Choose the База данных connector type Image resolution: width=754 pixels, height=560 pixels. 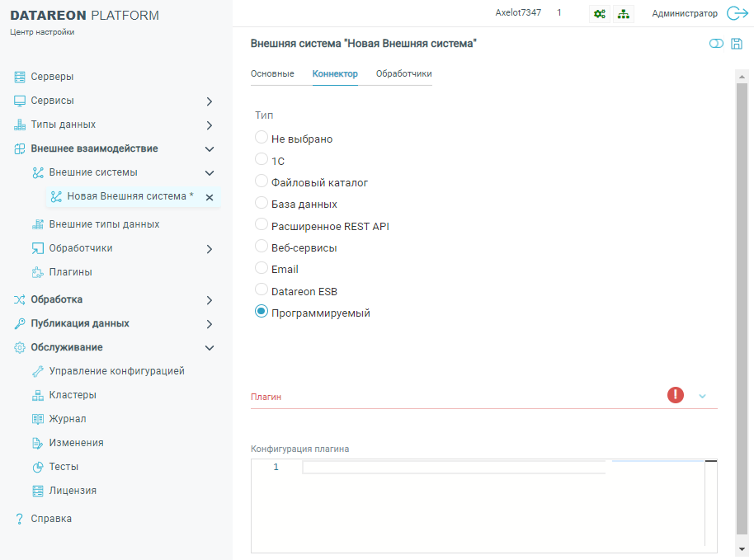click(262, 203)
